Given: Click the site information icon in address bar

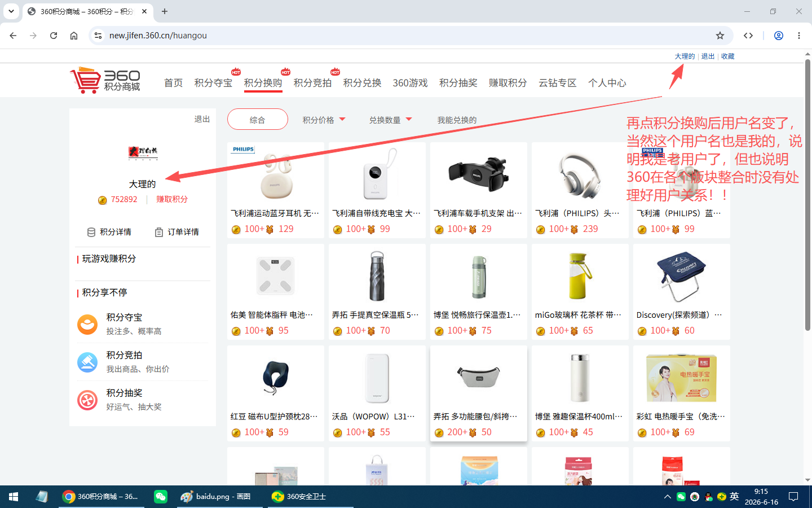Looking at the screenshot, I should click(98, 36).
